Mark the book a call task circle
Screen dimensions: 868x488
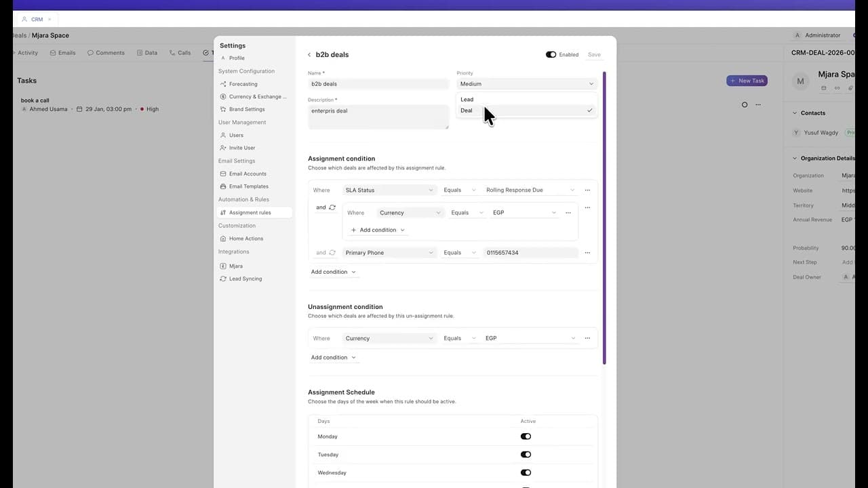pyautogui.click(x=745, y=105)
